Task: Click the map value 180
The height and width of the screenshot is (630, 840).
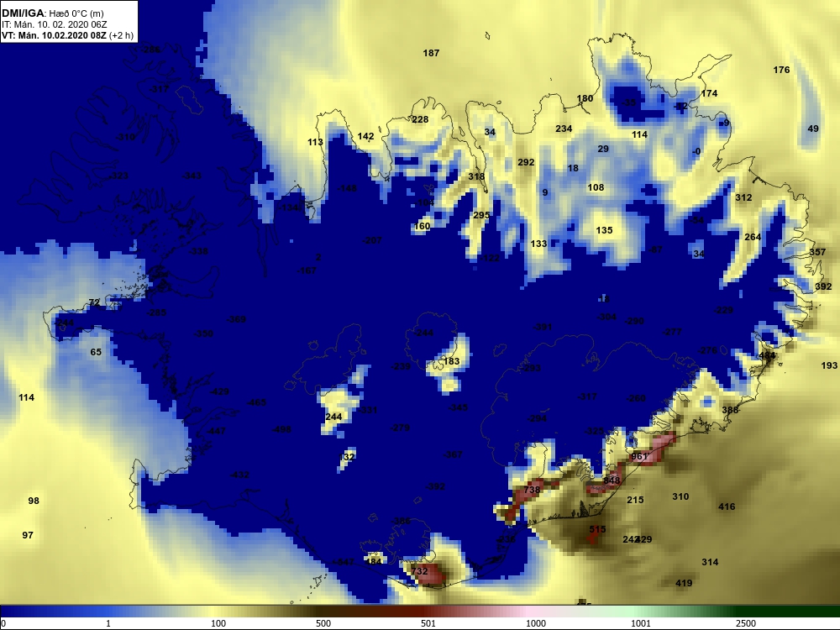Action: pos(585,98)
